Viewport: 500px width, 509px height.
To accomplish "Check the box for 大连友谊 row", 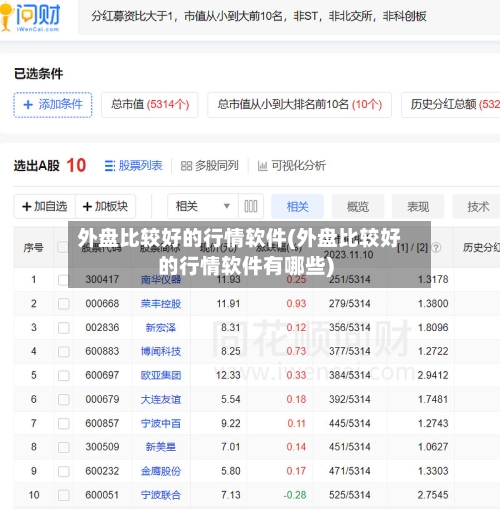I will pos(63,400).
